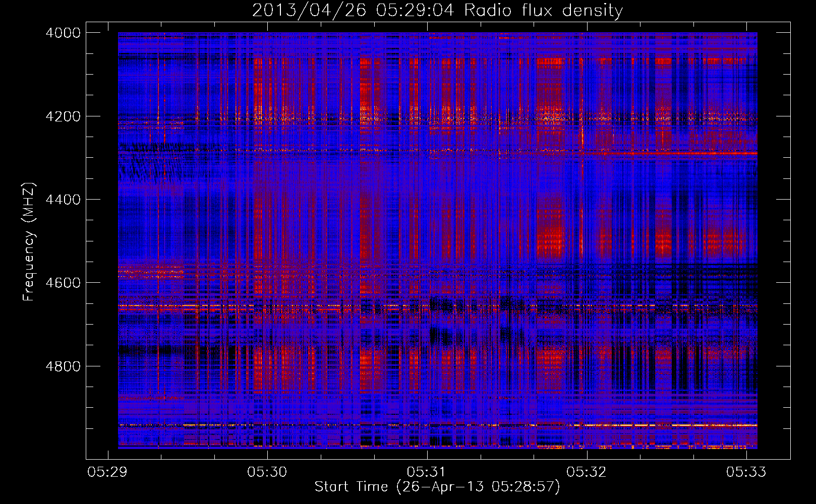Click the '05:30' time axis label
Screen dimensions: 816x504
[x=267, y=472]
